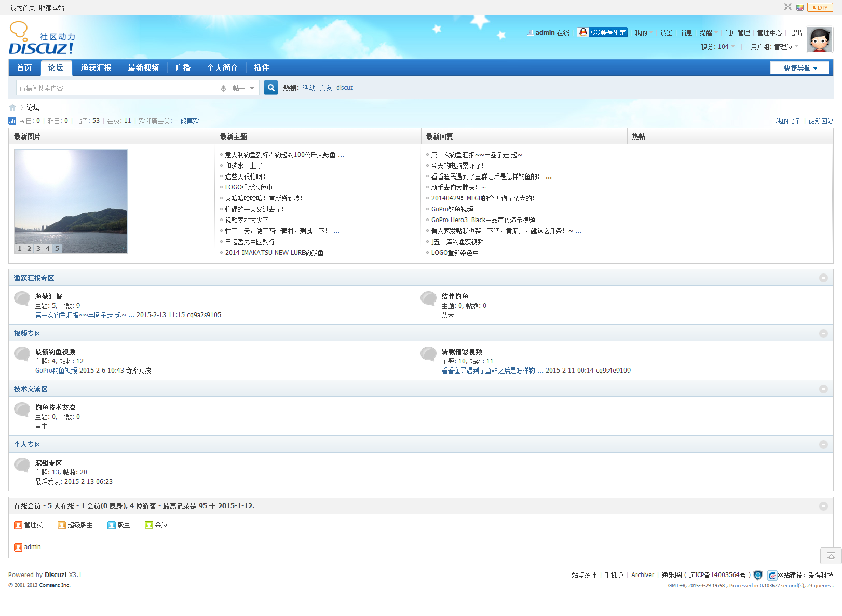842x616 pixels.
Task: Collapse the 渔获汇报专区 section
Action: tap(823, 278)
